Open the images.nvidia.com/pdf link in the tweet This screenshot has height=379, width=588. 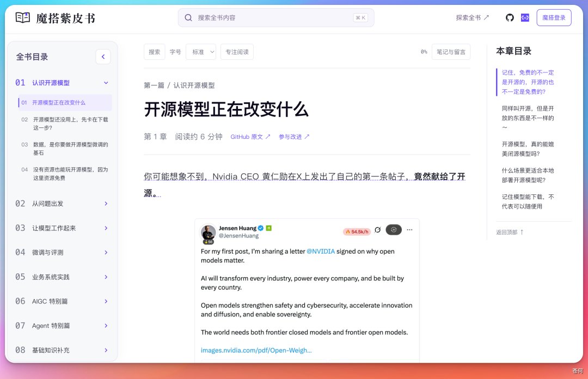(256, 350)
